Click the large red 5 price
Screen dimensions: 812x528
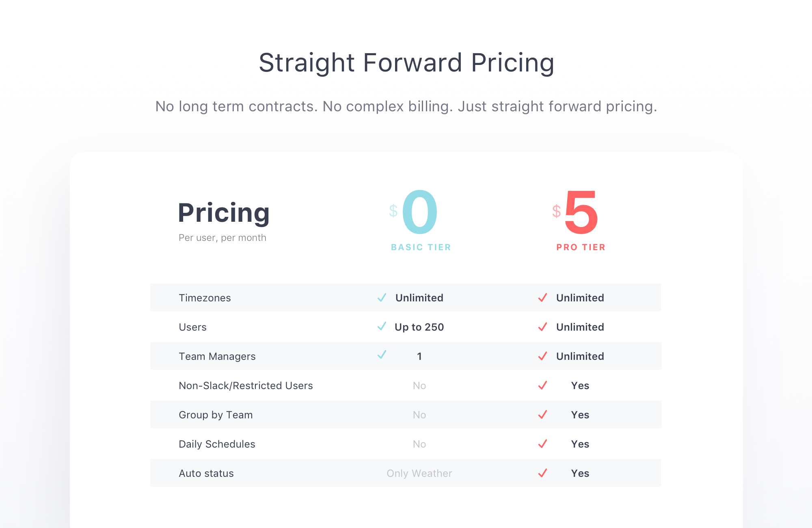click(581, 212)
